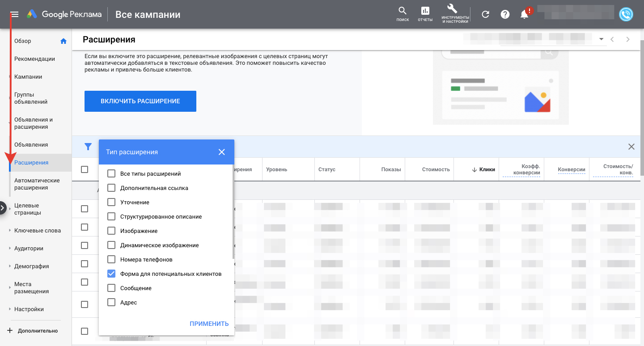The height and width of the screenshot is (346, 644).
Task: Check the Уточнение option
Action: (x=111, y=202)
